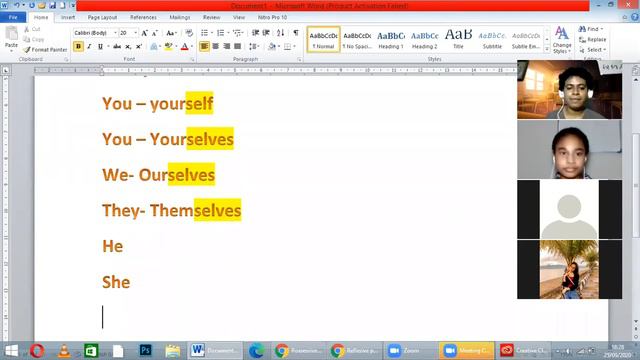The image size is (640, 360).
Task: Open the multilevel list menu
Action: point(238,33)
